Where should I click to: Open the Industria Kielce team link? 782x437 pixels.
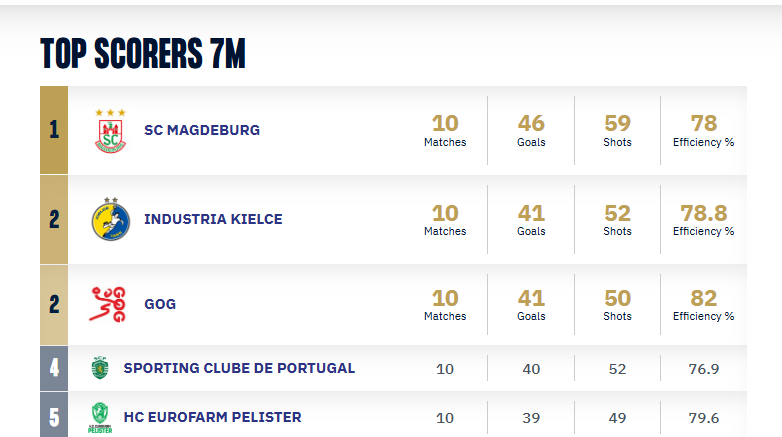pyautogui.click(x=213, y=219)
